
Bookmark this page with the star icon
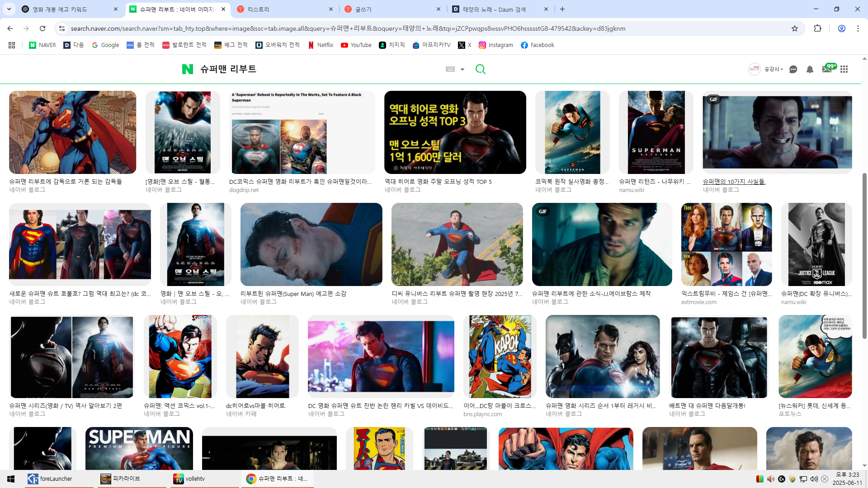pyautogui.click(x=795, y=28)
